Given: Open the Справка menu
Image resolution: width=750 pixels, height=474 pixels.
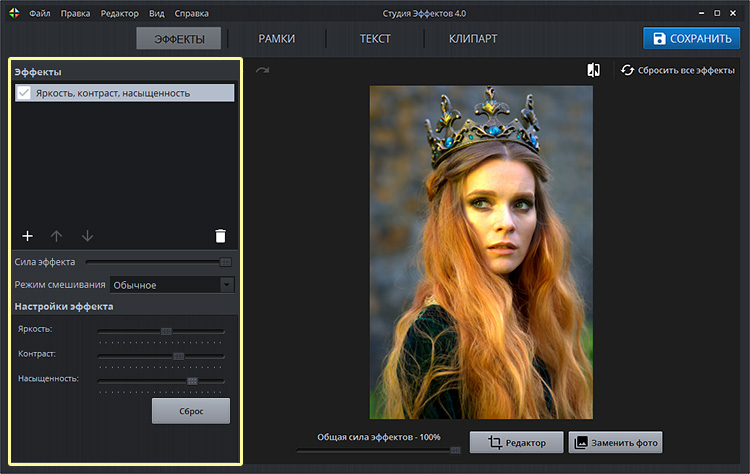Looking at the screenshot, I should pyautogui.click(x=192, y=14).
